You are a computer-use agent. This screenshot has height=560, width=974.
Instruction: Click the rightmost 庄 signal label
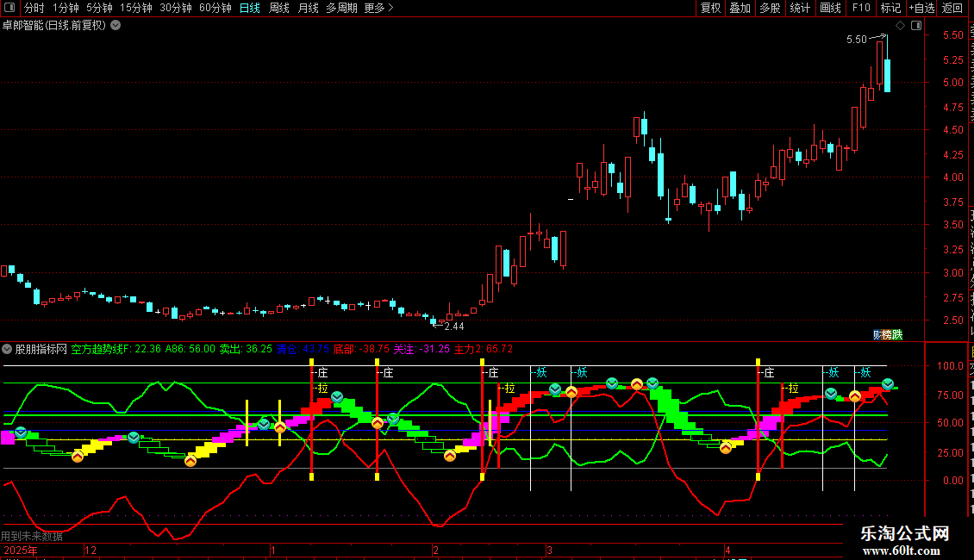coord(768,372)
